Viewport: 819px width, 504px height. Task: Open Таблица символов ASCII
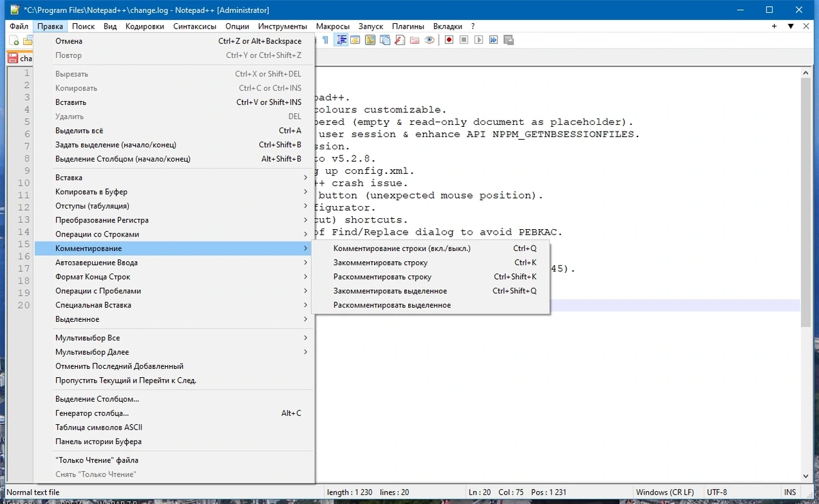(x=175, y=428)
